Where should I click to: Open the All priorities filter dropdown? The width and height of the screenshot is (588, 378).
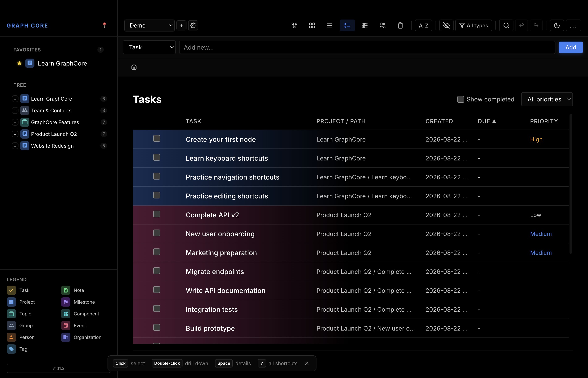pyautogui.click(x=547, y=99)
